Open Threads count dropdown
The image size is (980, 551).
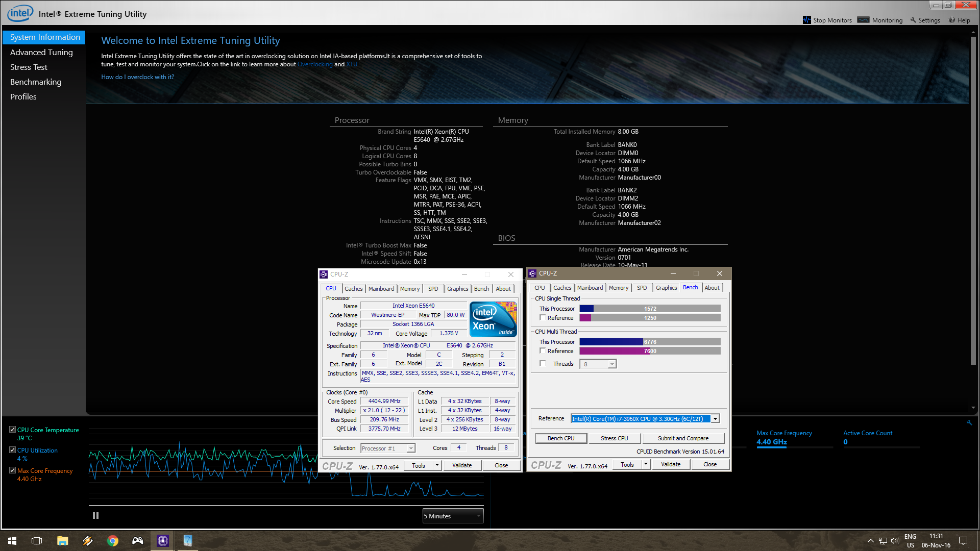coord(598,364)
